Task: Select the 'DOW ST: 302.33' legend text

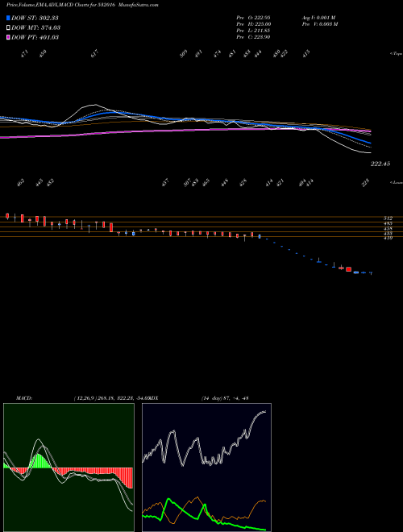Action: (x=35, y=18)
